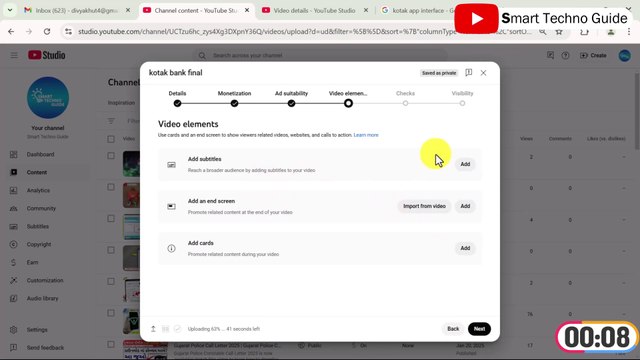Go to the Monetization step
Screen dimensions: 640x360
pos(234,99)
